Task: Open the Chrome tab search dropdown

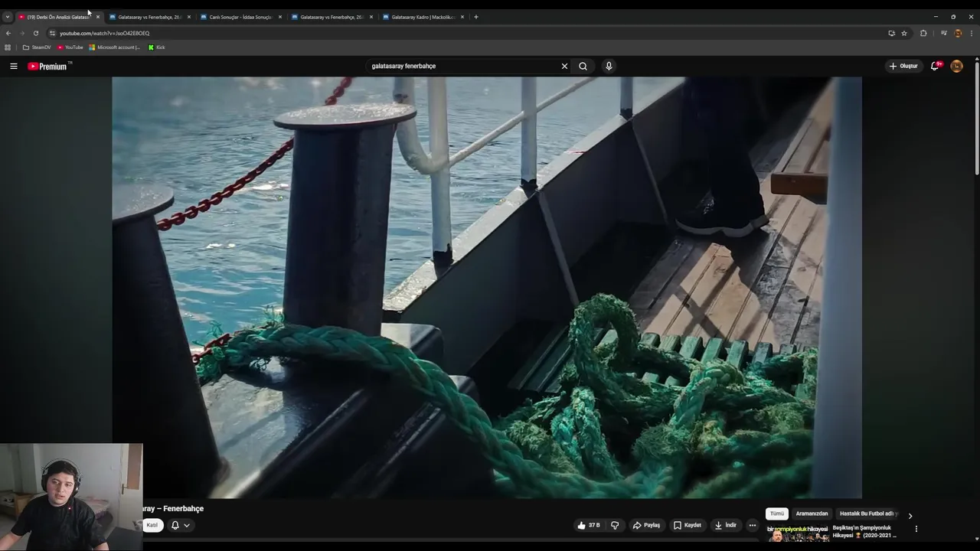Action: pos(7,17)
